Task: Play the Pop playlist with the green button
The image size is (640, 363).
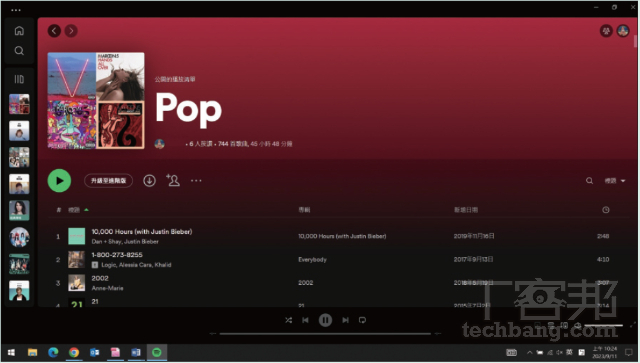Action: pos(59,180)
